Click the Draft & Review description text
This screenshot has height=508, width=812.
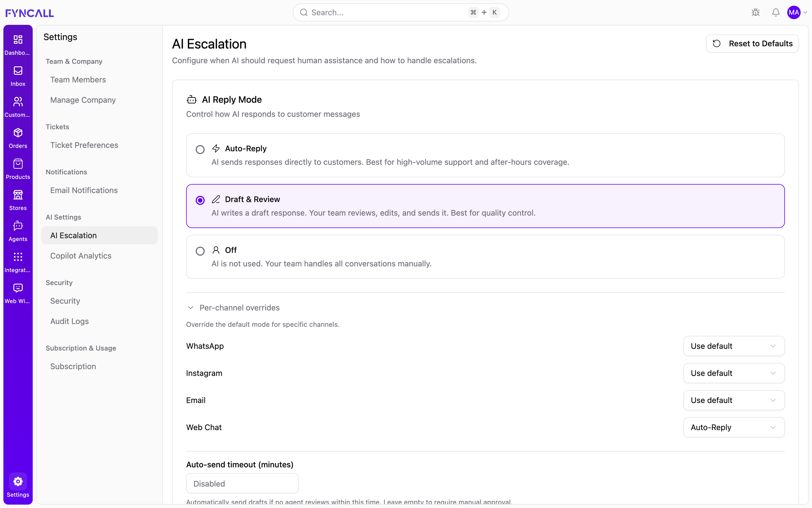click(x=374, y=213)
